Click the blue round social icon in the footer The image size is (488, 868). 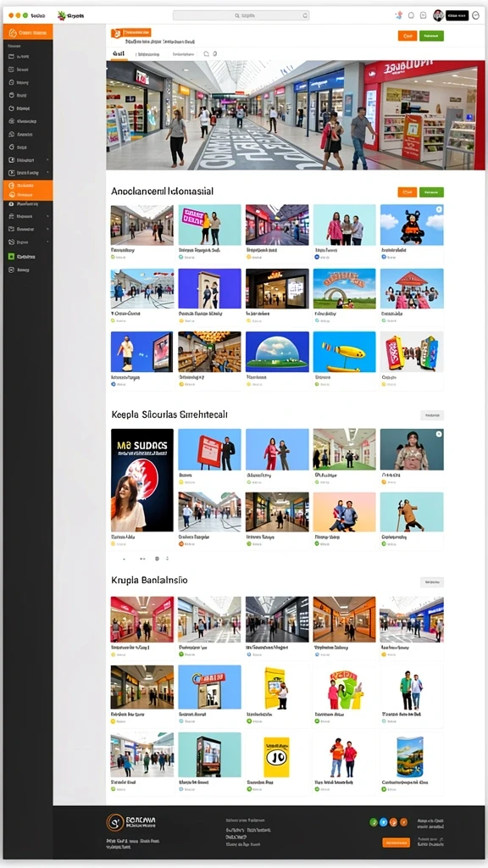pos(383,822)
